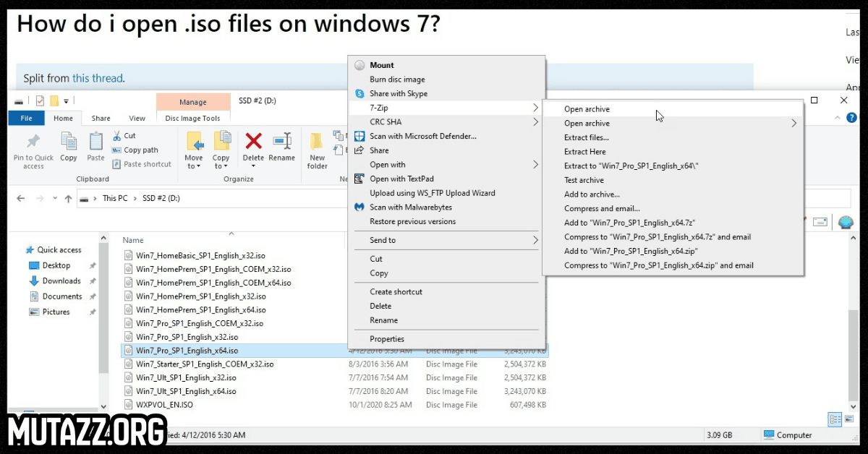Open the Copy to dropdown
The height and width of the screenshot is (454, 868).
click(221, 166)
